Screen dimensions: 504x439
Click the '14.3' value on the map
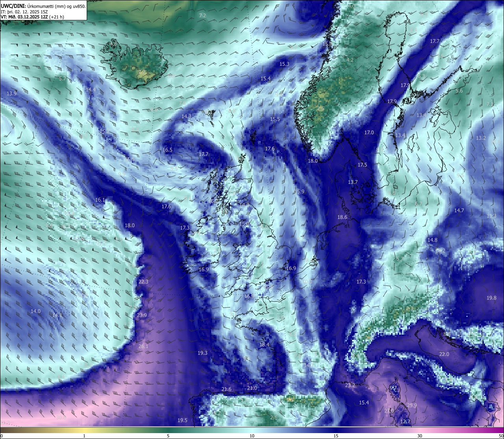(187, 116)
